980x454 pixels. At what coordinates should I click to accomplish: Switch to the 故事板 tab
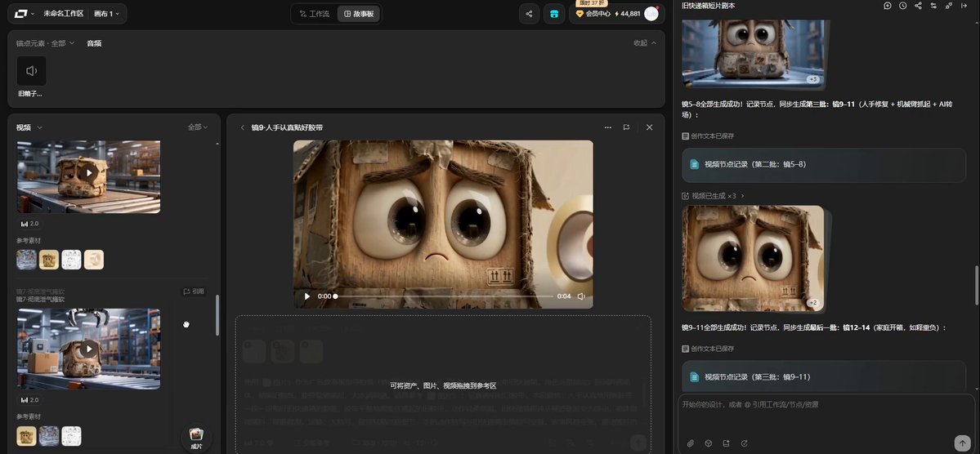[x=359, y=14]
